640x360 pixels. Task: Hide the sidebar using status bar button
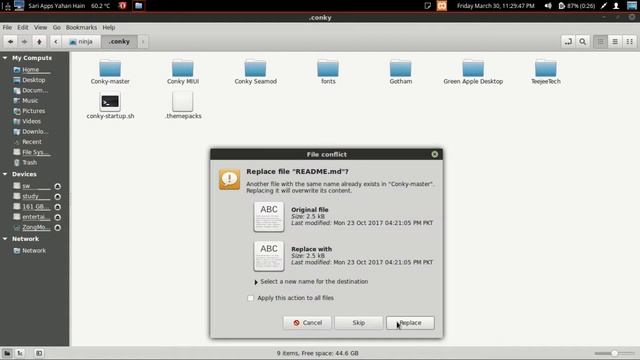pos(39,353)
